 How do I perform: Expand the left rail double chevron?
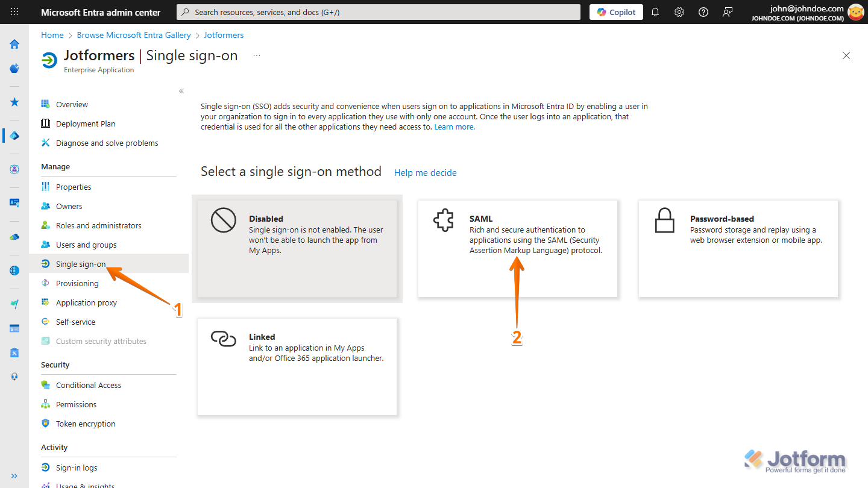[x=14, y=476]
